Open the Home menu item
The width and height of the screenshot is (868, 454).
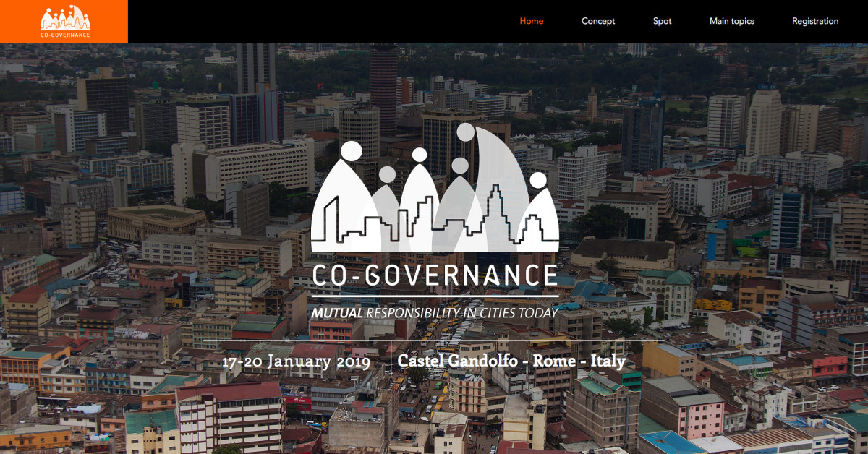click(532, 21)
